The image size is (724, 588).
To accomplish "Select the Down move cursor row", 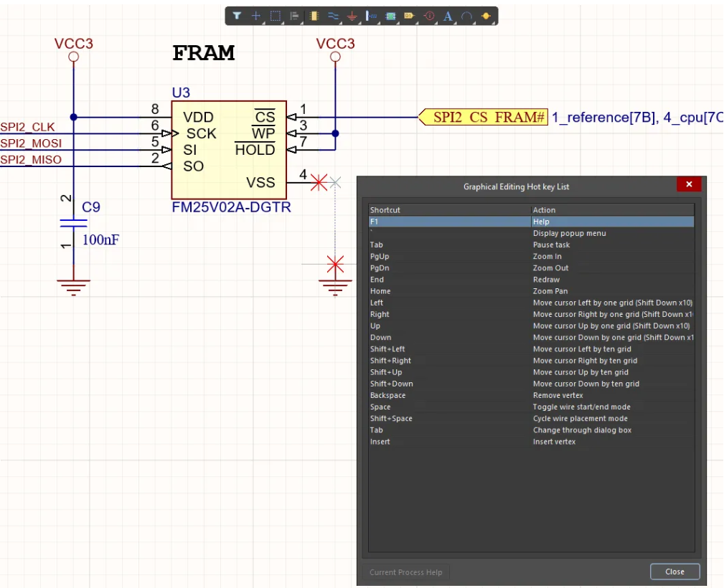I will click(x=531, y=338).
